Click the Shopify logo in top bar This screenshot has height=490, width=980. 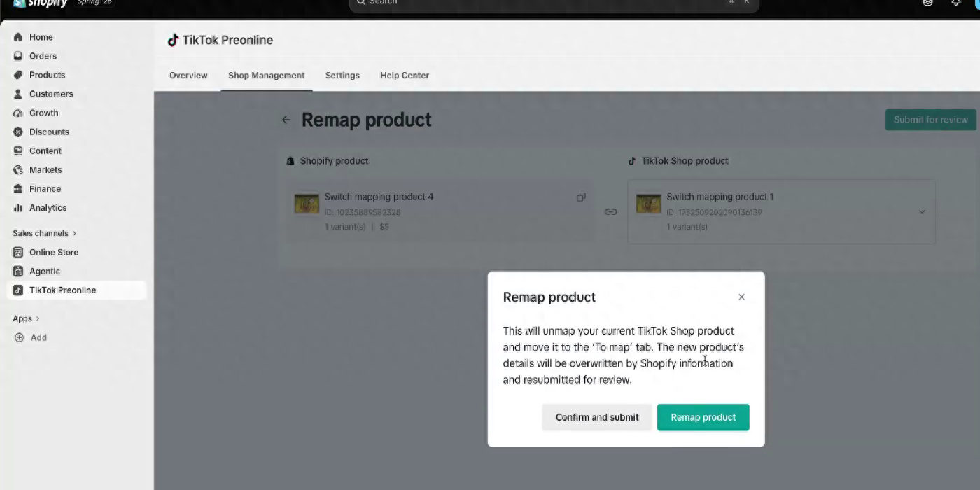(x=40, y=3)
